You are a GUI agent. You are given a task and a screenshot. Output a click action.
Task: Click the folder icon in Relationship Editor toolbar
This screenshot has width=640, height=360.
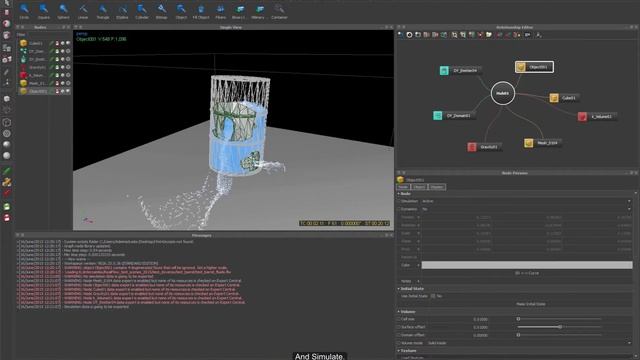click(x=489, y=35)
